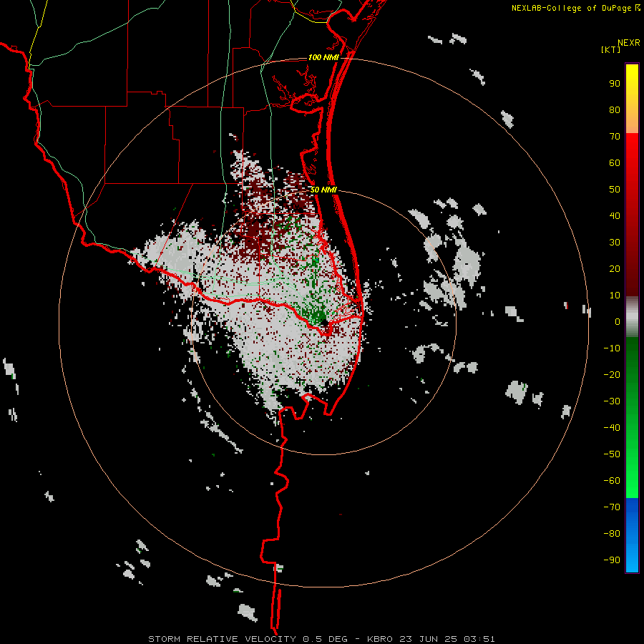Viewport: 644px width, 644px height.
Task: Click the -80 value on the velocity scale
Action: pyautogui.click(x=612, y=534)
